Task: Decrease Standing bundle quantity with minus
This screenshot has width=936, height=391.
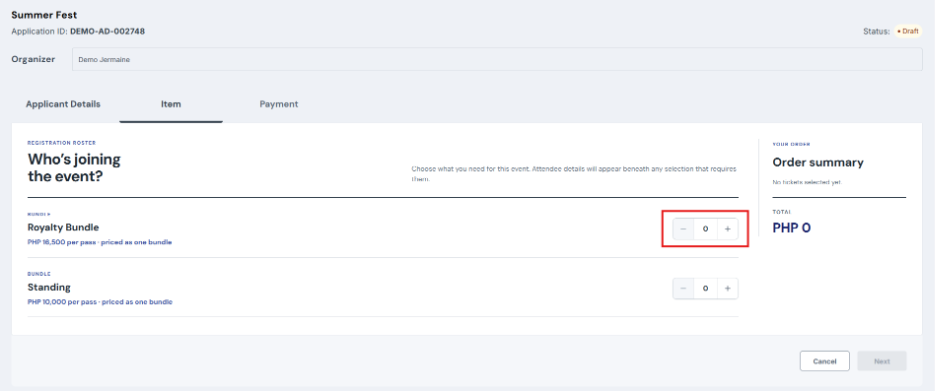Action: 683,288
